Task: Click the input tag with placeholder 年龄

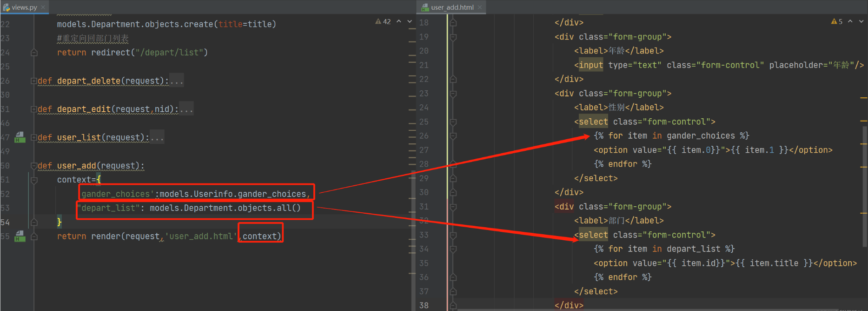Action: pos(719,65)
